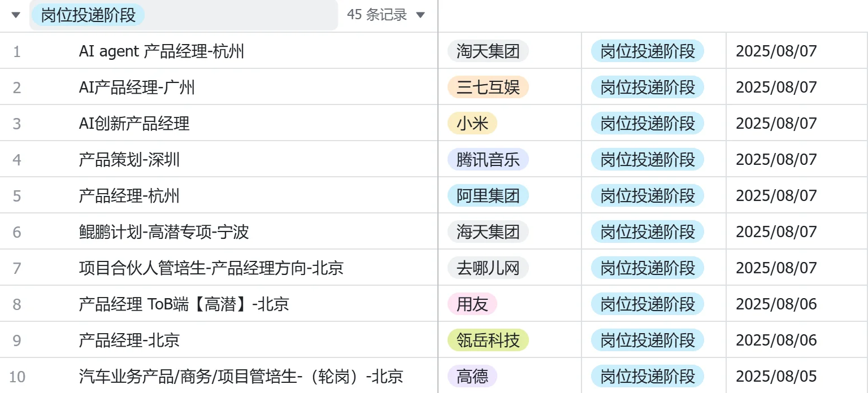
Task: Select the 三七互娱 company tag
Action: coord(488,88)
